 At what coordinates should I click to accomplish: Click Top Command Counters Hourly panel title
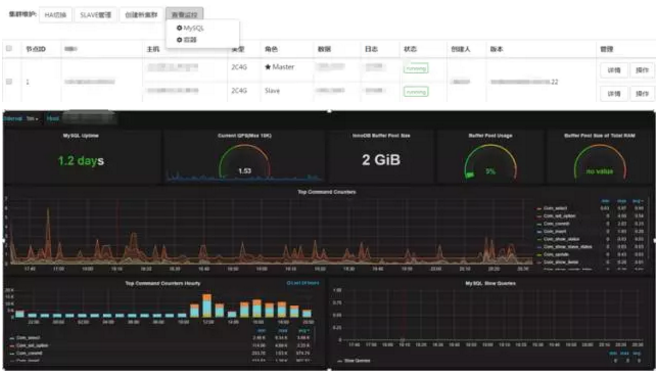(163, 284)
